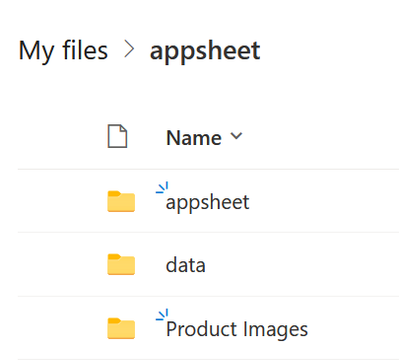Open the appsheet folder by its name
The image size is (399, 360).
click(x=207, y=202)
